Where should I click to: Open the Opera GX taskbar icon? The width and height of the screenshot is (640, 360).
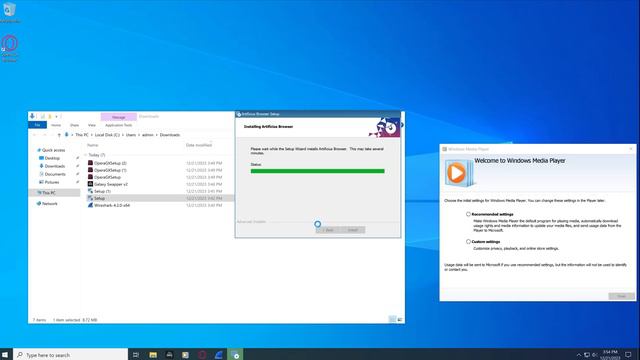pos(202,355)
